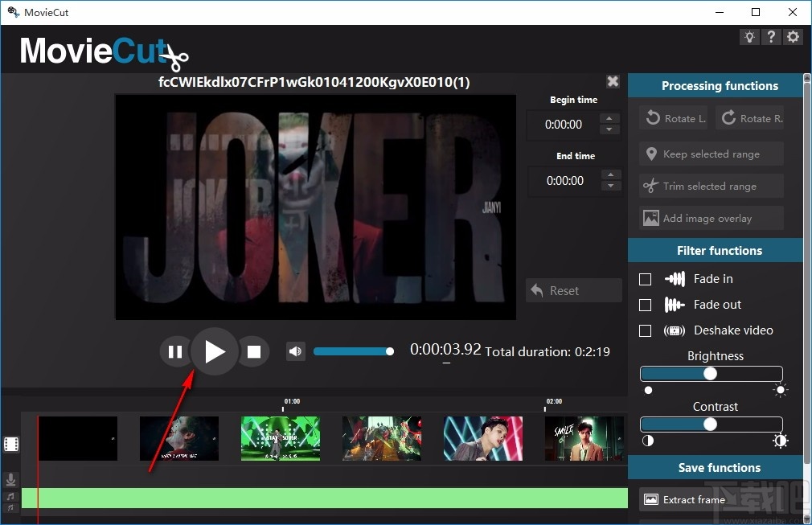Click the Reset button
This screenshot has width=812, height=525.
tap(574, 290)
